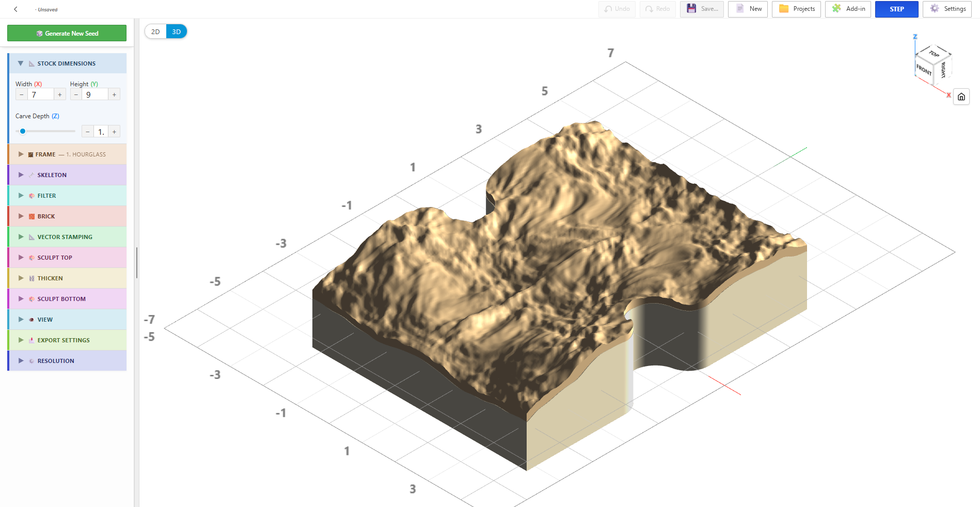The width and height of the screenshot is (980, 507).
Task: Click the Export Settings section icon
Action: 31,340
